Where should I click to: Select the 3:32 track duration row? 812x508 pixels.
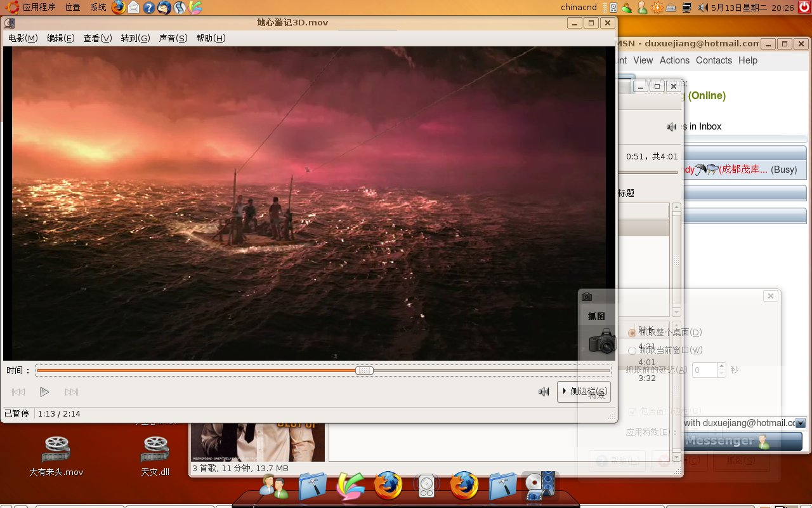[647, 378]
